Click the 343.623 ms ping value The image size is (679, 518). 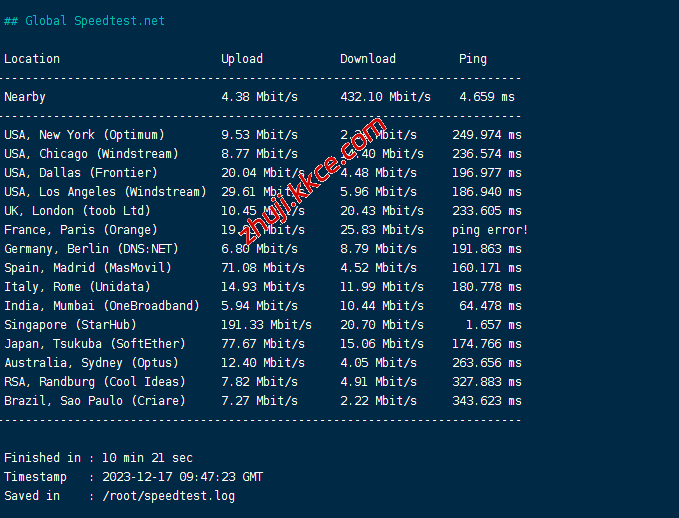tap(487, 401)
